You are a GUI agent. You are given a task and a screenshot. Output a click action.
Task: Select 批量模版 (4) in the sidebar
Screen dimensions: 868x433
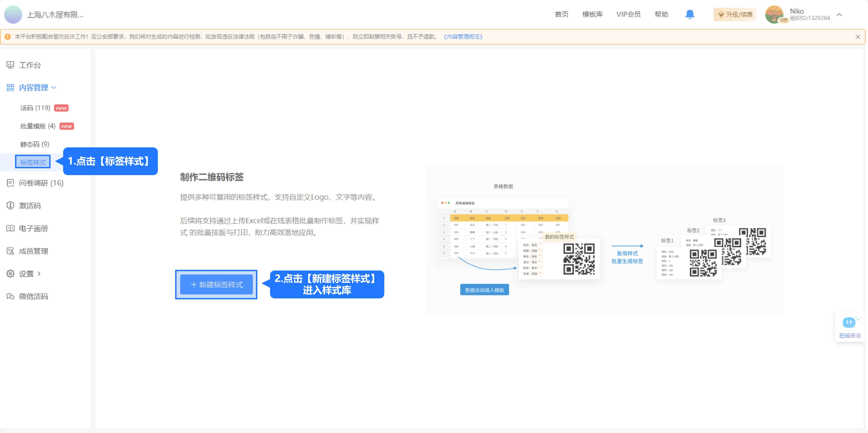pyautogui.click(x=38, y=126)
